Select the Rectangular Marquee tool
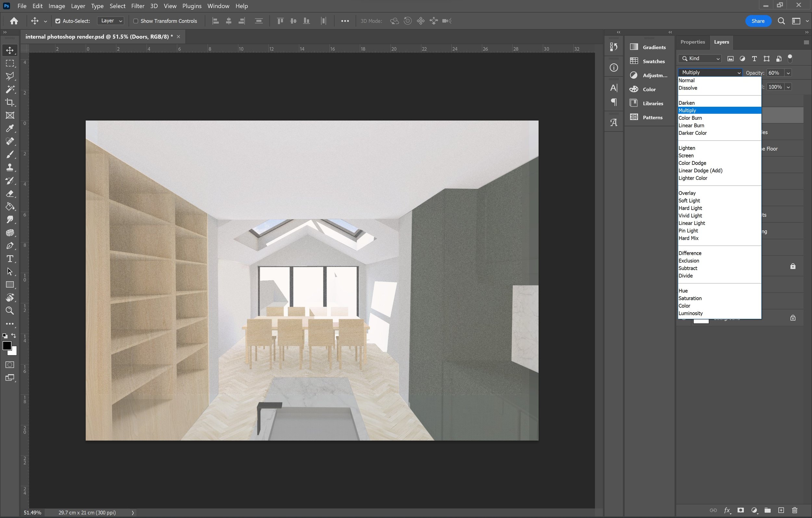Screen dimensions: 812x518 point(10,63)
